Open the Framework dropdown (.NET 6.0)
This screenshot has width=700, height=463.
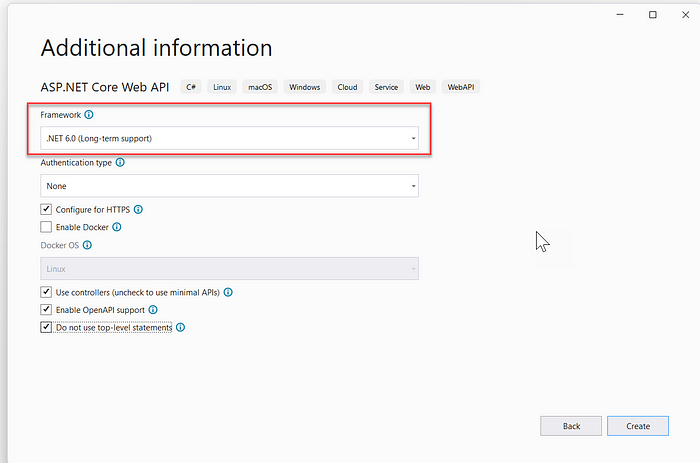tap(229, 138)
